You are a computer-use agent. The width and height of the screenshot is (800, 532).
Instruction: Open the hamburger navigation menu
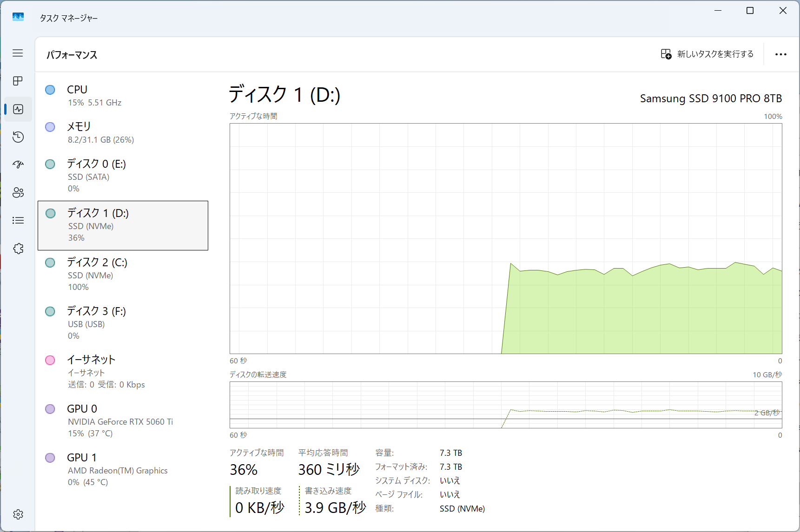click(x=18, y=53)
